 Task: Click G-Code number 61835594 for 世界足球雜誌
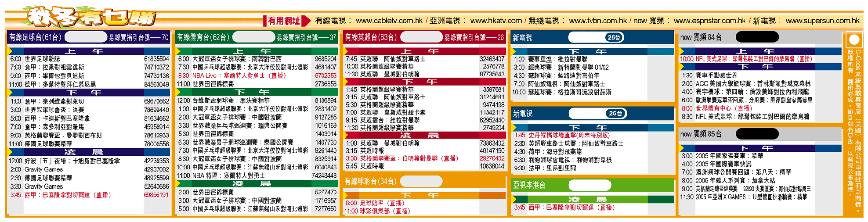tap(156, 59)
